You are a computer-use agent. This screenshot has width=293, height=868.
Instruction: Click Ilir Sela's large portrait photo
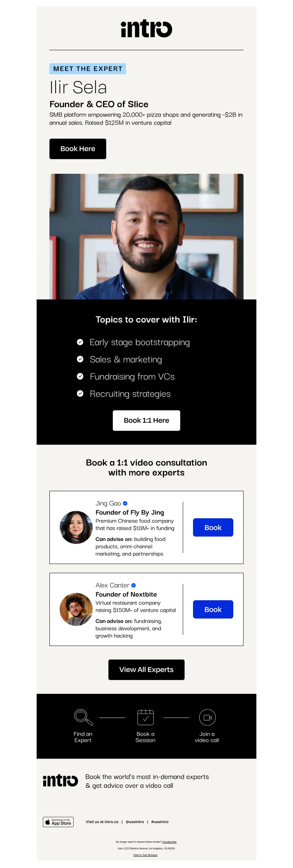(x=146, y=236)
